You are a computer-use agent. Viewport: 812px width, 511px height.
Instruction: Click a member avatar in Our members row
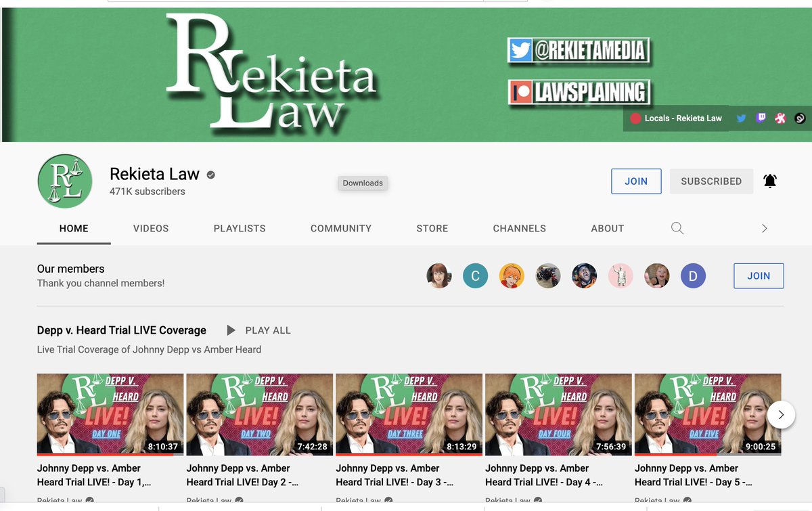tap(439, 276)
